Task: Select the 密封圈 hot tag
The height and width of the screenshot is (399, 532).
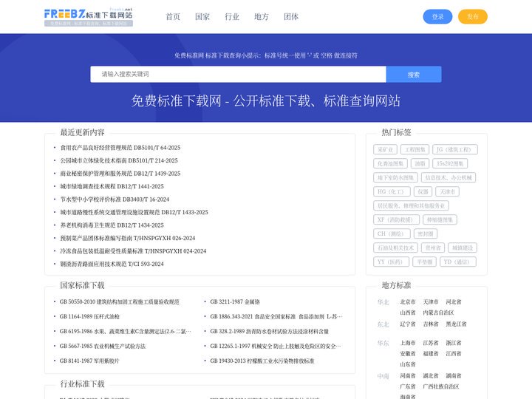Action: tap(426, 233)
